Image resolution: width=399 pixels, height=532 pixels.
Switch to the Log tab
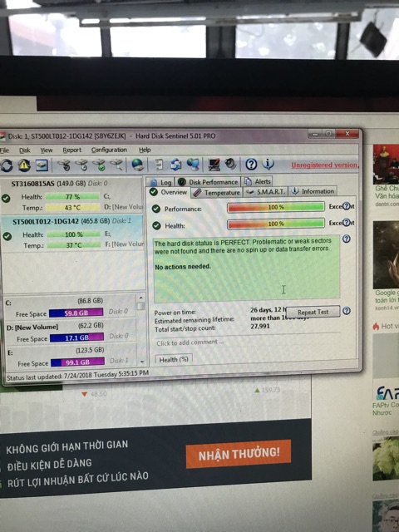[x=160, y=182]
